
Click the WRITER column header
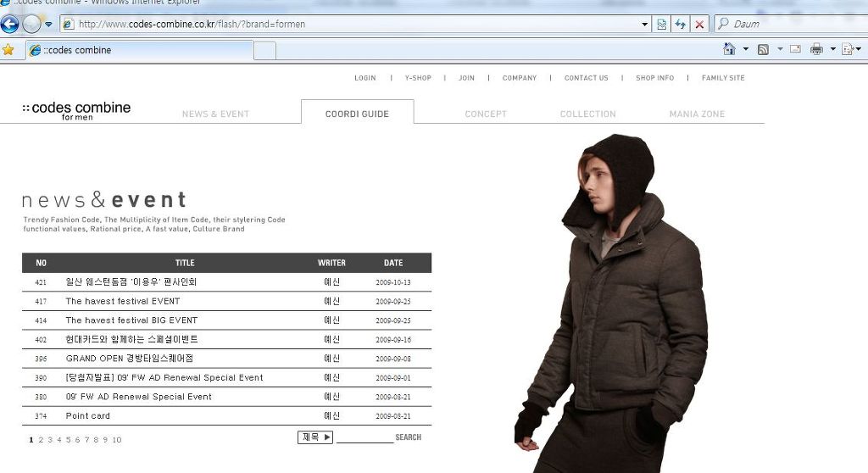click(331, 263)
